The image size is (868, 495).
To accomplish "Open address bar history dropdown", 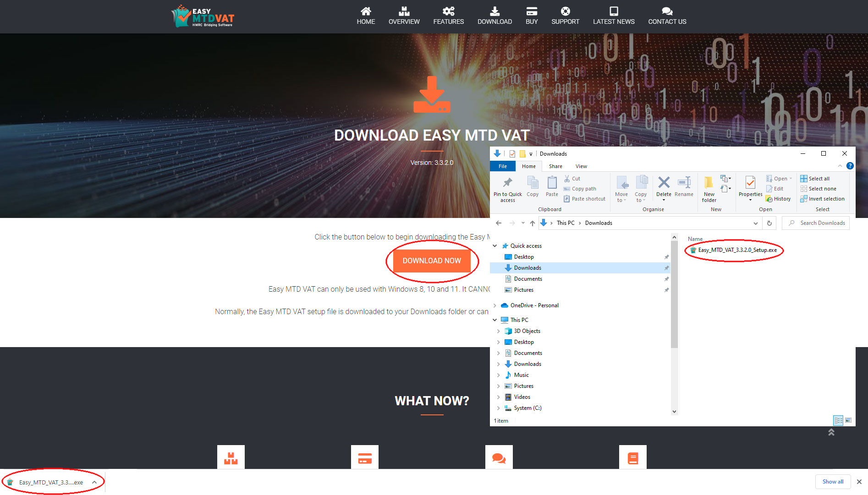I will (x=755, y=223).
